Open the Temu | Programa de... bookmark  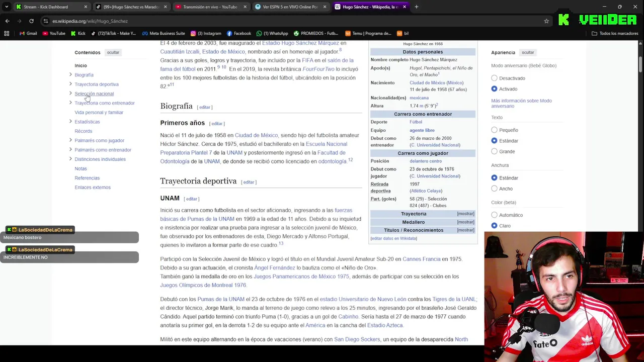(368, 34)
